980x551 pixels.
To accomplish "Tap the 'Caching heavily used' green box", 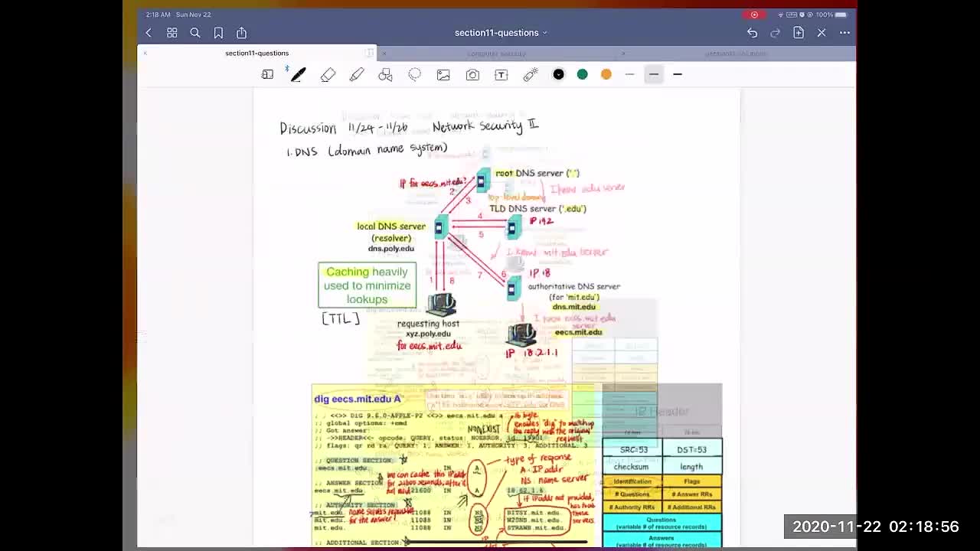I will click(367, 285).
